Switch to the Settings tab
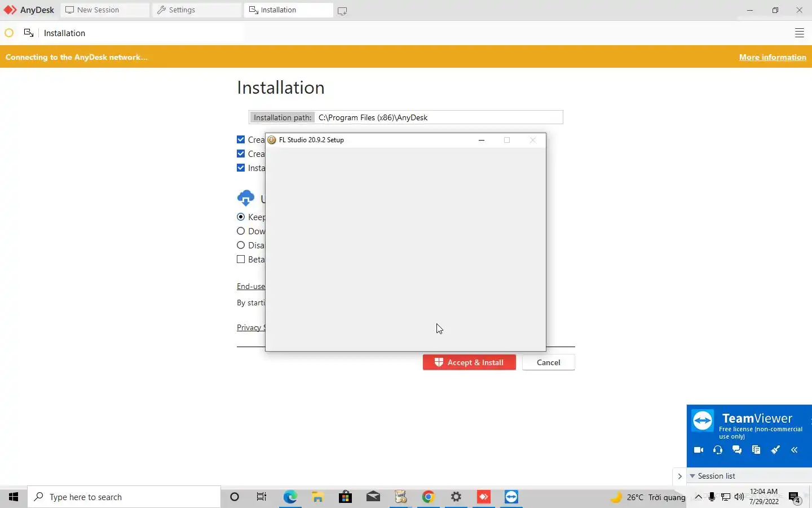 (x=197, y=10)
